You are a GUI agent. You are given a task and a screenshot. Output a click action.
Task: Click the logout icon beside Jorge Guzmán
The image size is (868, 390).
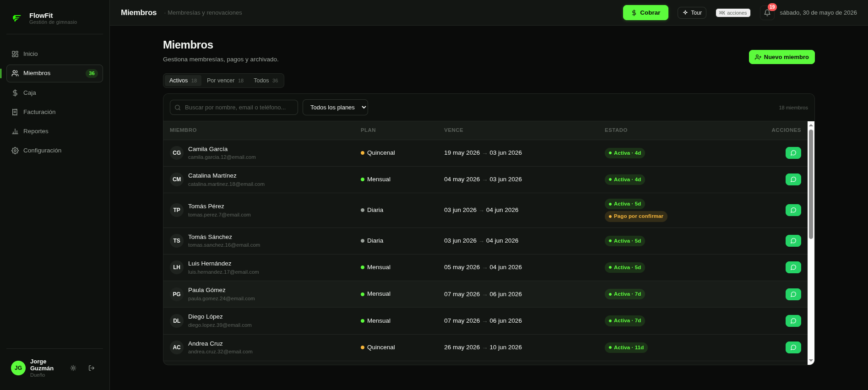pyautogui.click(x=92, y=368)
